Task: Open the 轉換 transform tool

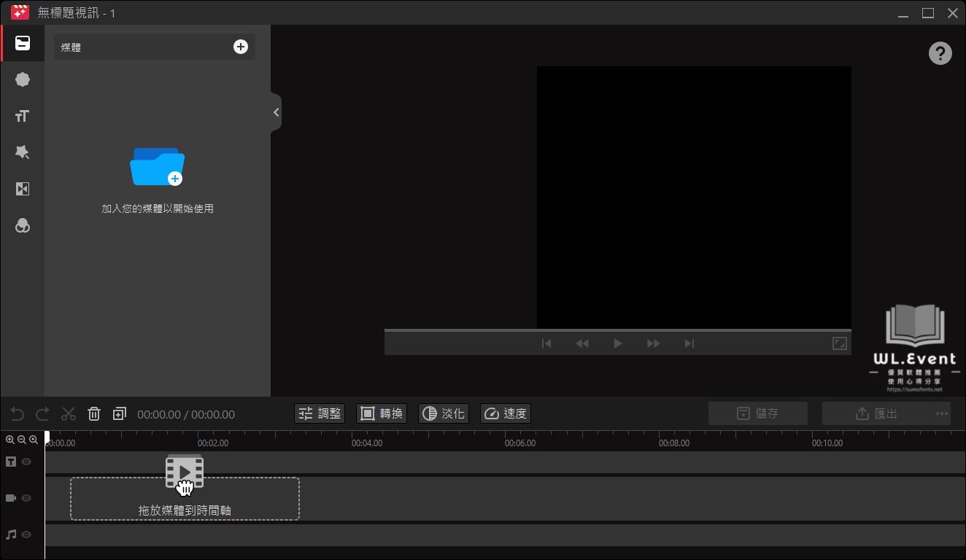Action: click(x=382, y=413)
